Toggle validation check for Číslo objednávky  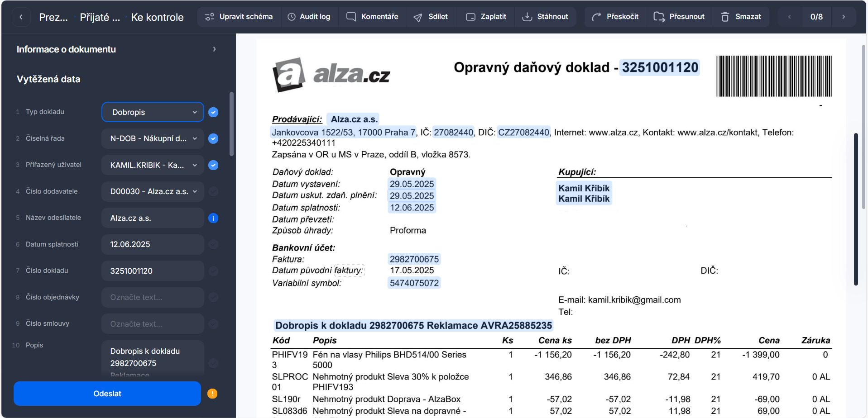[213, 297]
